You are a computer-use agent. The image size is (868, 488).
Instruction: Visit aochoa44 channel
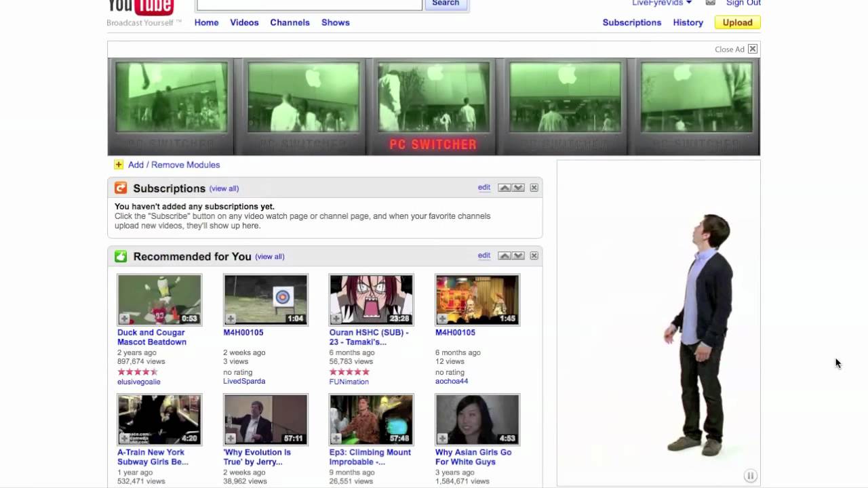pyautogui.click(x=452, y=382)
